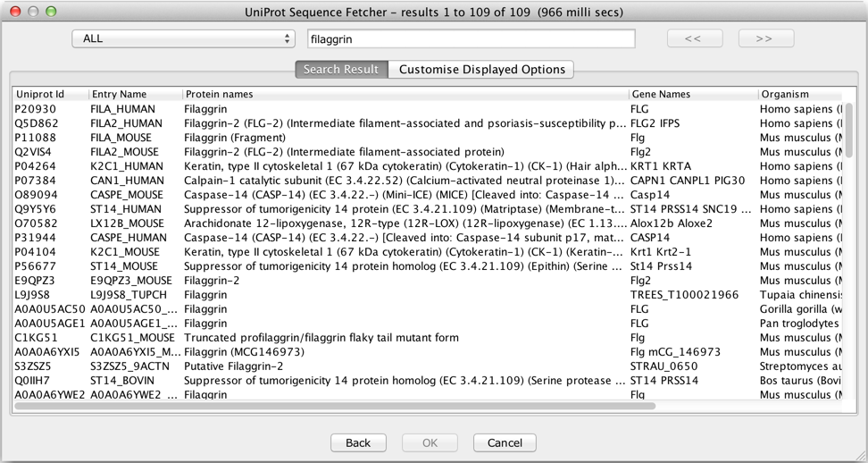Select the E9QPZ3_MOUSE entry

pyautogui.click(x=131, y=281)
